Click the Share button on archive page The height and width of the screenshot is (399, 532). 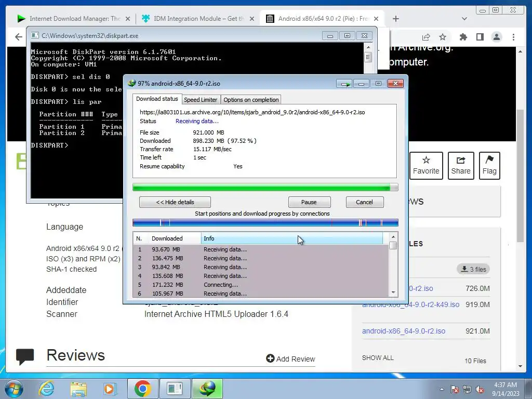click(461, 166)
